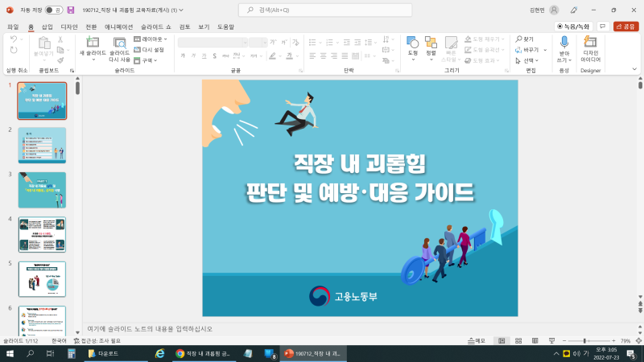Click the Paste clipboard icon

point(44,43)
